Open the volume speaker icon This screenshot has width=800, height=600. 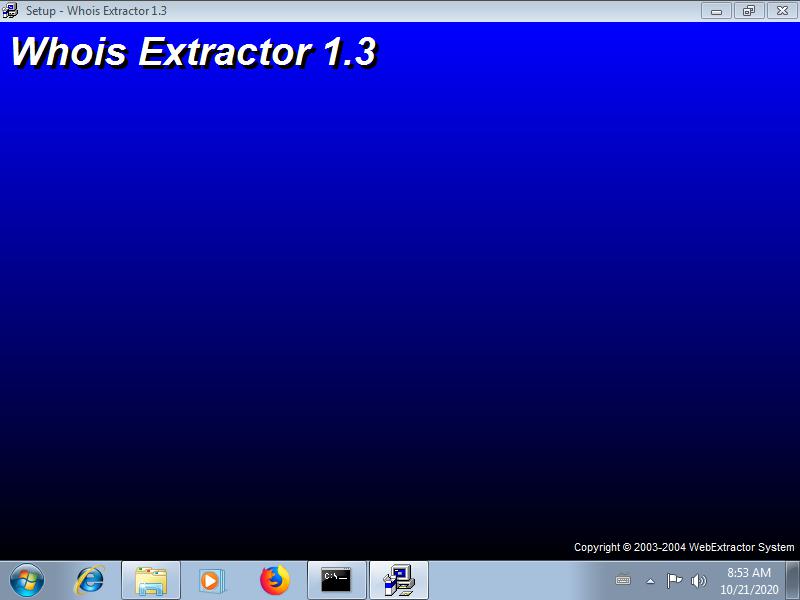click(698, 581)
